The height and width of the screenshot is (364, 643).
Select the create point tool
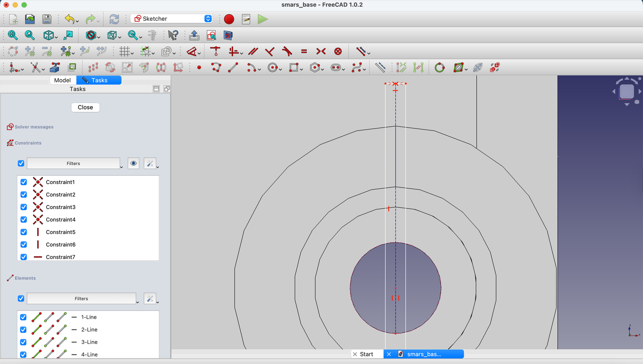pos(199,68)
